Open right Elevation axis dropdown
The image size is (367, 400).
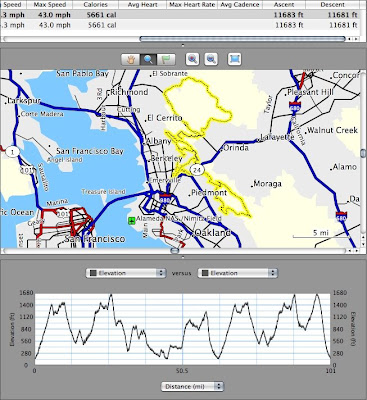coord(237,273)
